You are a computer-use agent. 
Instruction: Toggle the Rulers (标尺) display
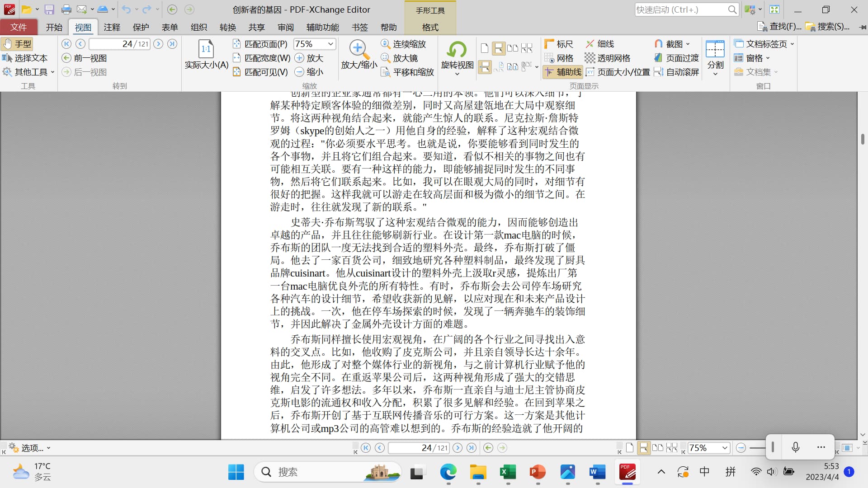559,44
